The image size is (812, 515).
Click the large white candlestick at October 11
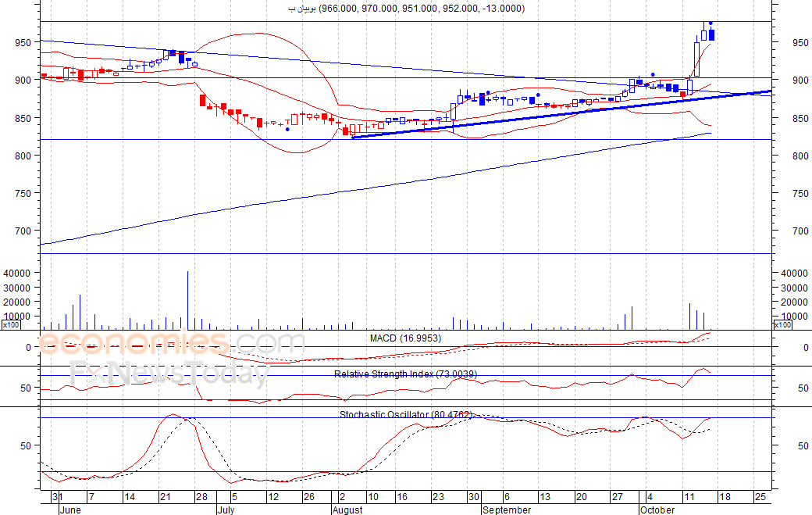click(697, 59)
